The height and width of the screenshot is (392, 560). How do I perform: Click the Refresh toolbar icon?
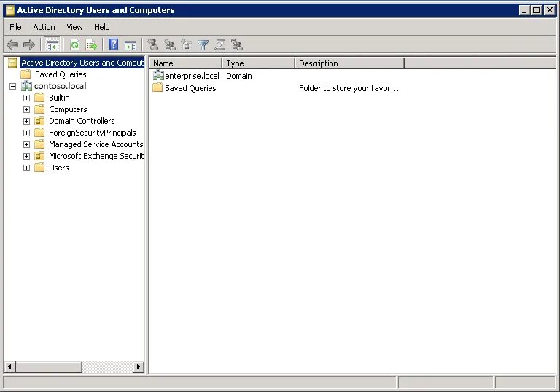click(x=74, y=45)
